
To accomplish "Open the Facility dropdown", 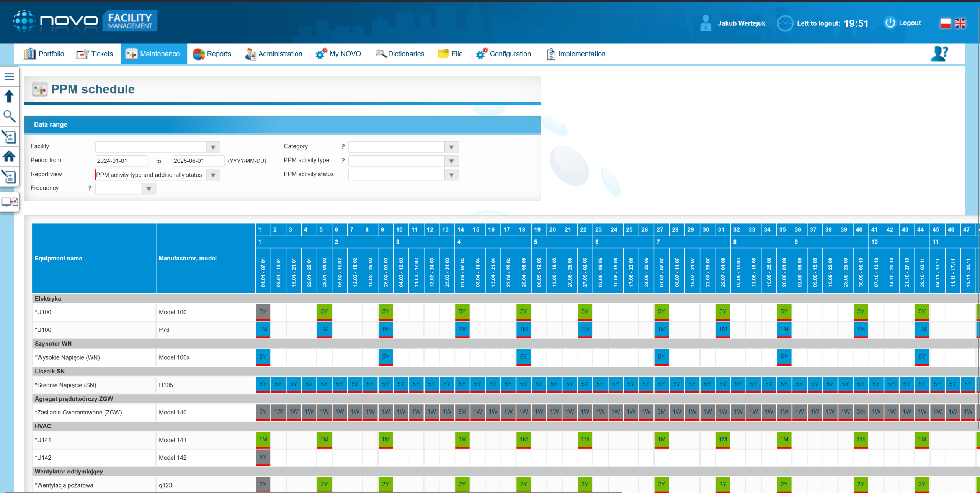I will [x=213, y=147].
